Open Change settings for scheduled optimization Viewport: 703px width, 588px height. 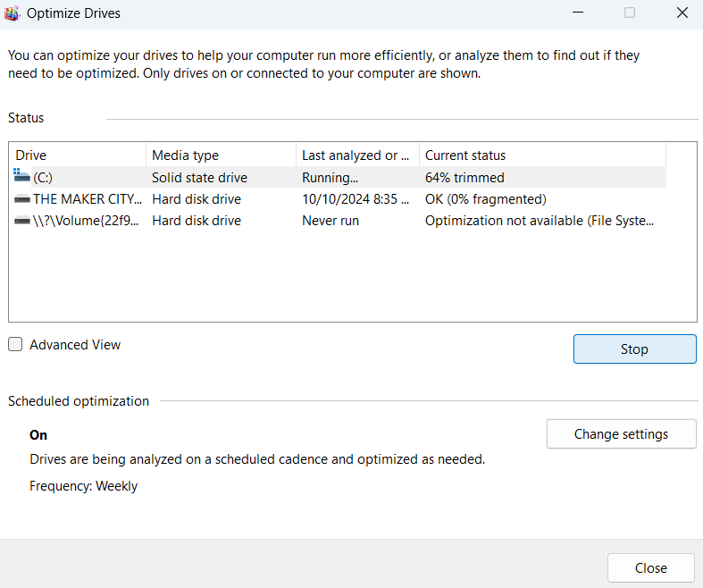[x=621, y=434]
